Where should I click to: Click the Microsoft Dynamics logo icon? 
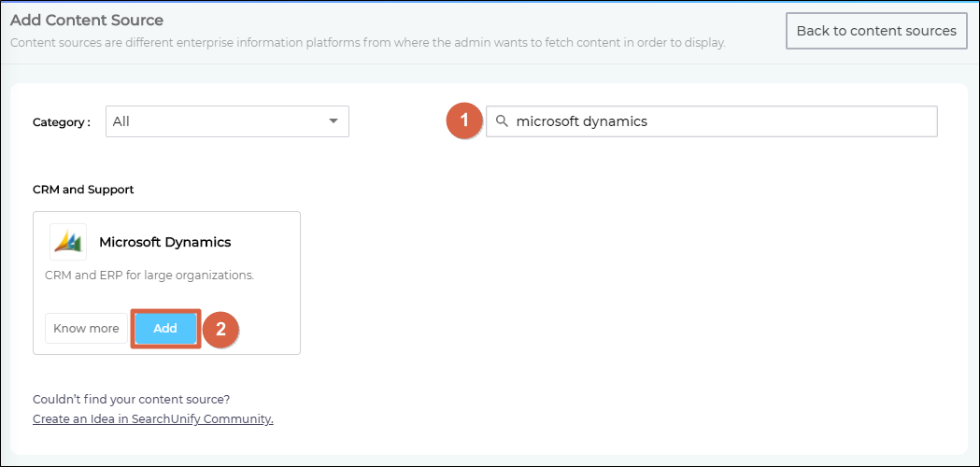pyautogui.click(x=68, y=242)
